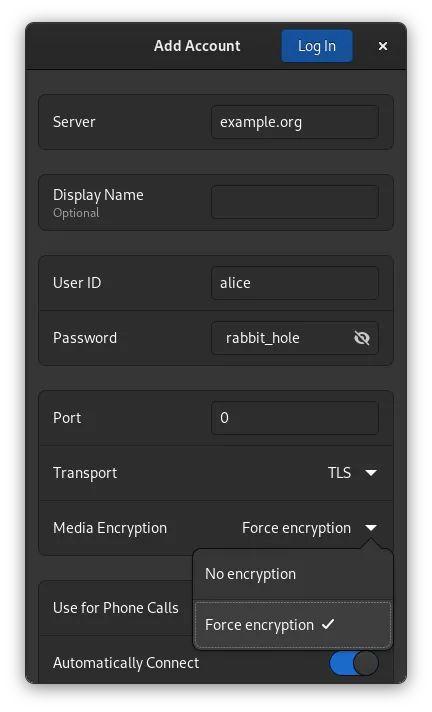Toggle password visibility eye icon
The width and height of the screenshot is (432, 712).
(x=362, y=338)
